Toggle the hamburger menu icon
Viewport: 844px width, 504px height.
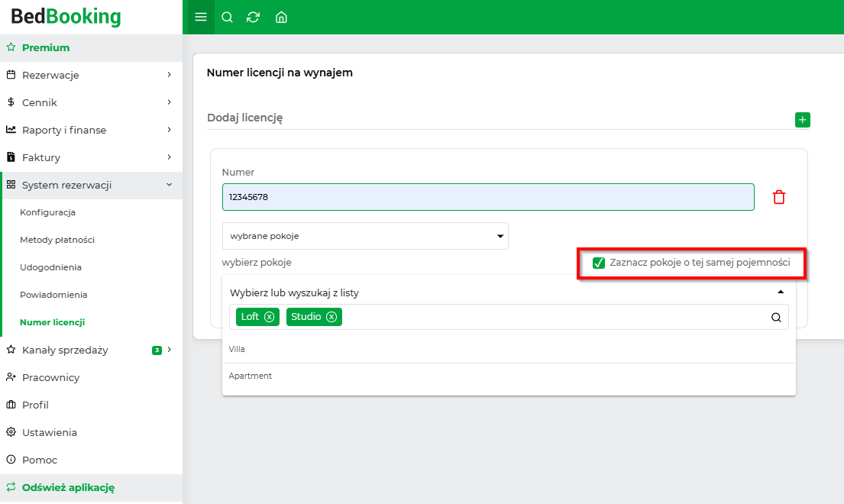[x=200, y=18]
